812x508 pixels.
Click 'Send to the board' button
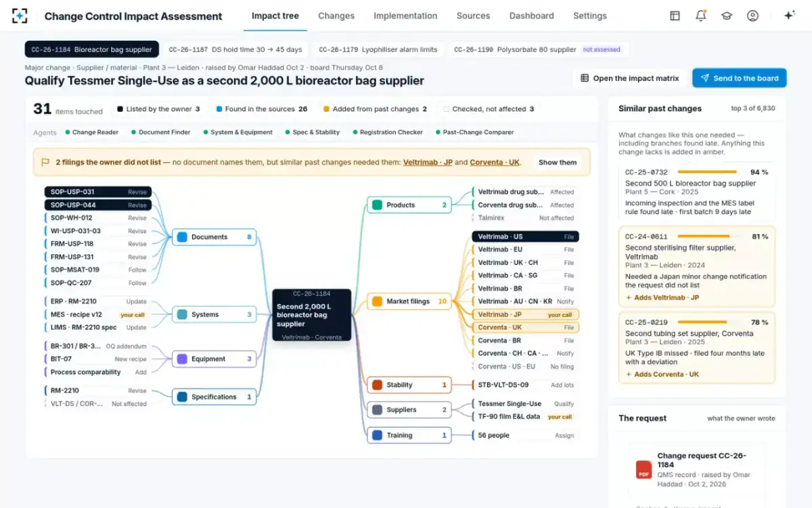739,78
